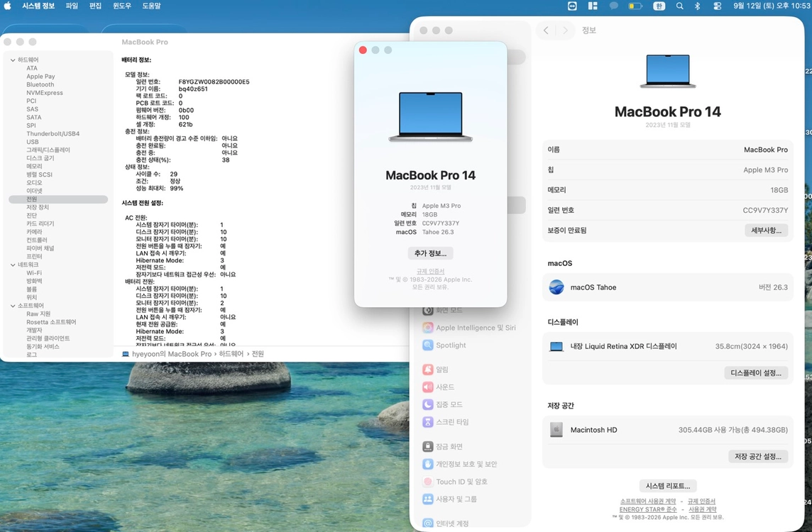Click the 알림 sidebar icon
This screenshot has height=532, width=812.
click(428, 370)
